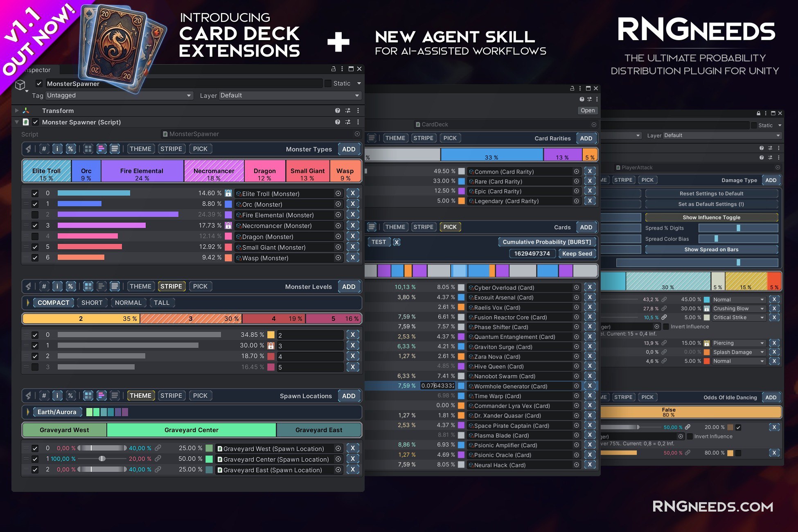Viewport: 798px width, 532px height.
Task: Click the colored bars icon in Monster Types toolbar
Action: click(x=101, y=149)
